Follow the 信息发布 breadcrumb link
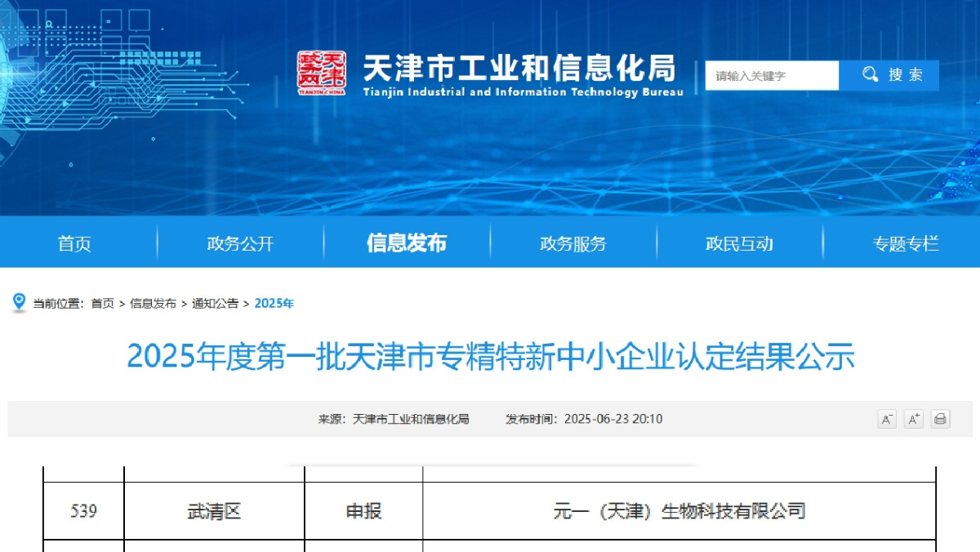This screenshot has height=552, width=980. pos(153,304)
